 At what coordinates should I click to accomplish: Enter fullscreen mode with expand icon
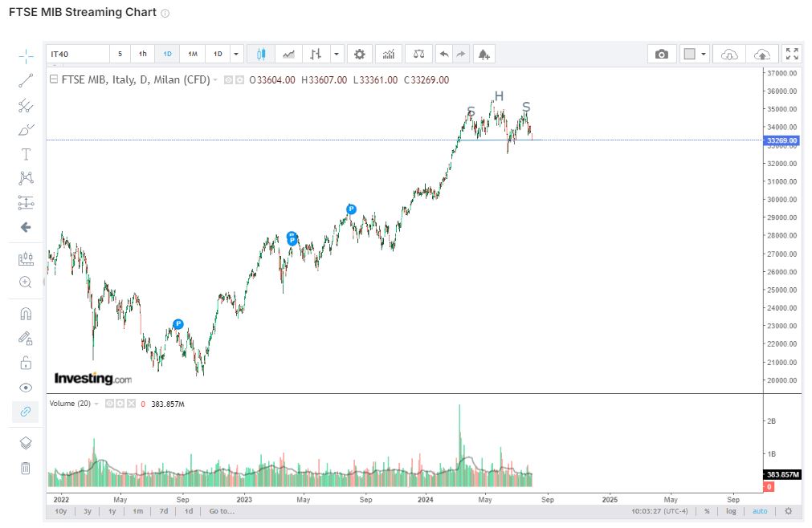(x=792, y=54)
